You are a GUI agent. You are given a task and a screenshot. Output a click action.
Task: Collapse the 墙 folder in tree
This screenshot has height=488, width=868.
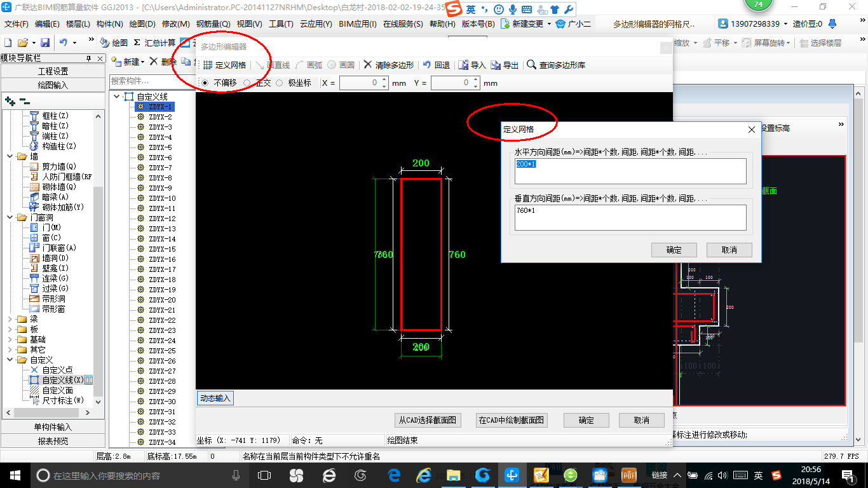point(11,156)
